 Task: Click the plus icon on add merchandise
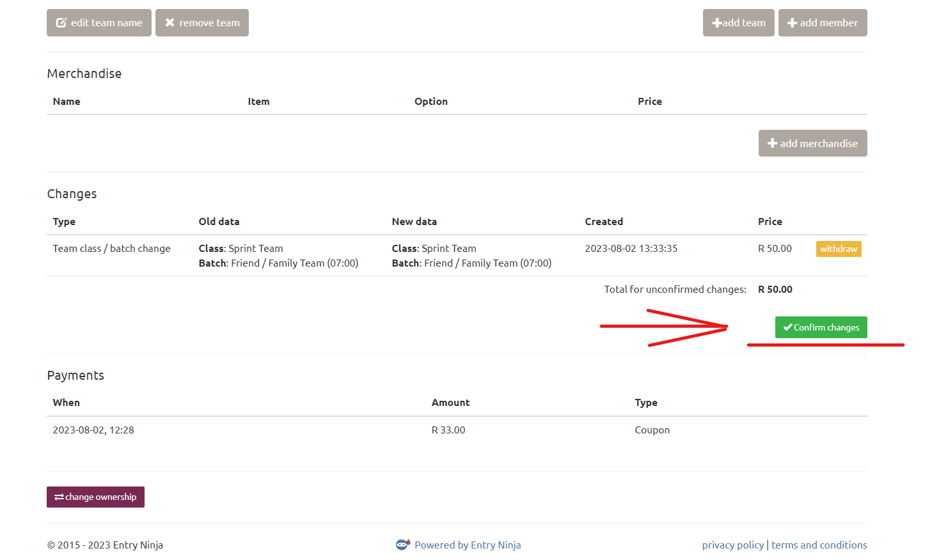pyautogui.click(x=772, y=143)
